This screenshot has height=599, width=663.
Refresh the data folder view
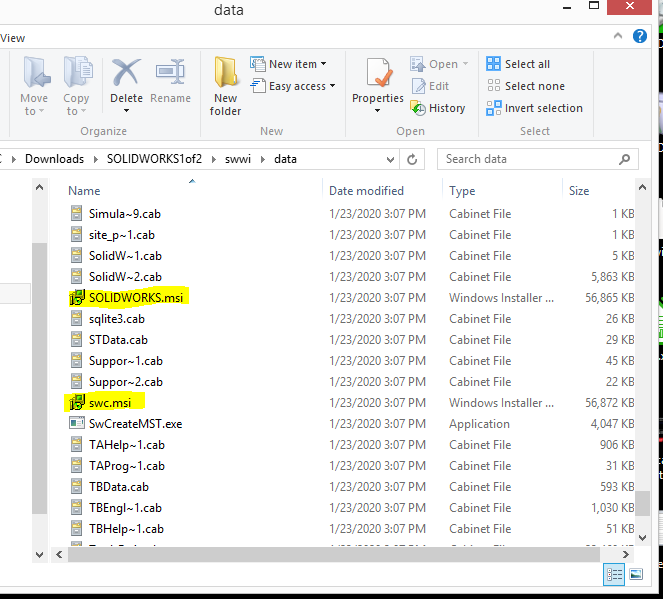coord(412,159)
